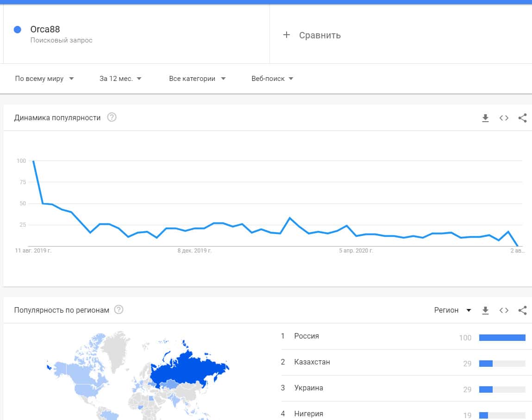
Task: Change the Веб-поиск search type dropdown
Action: pyautogui.click(x=272, y=79)
